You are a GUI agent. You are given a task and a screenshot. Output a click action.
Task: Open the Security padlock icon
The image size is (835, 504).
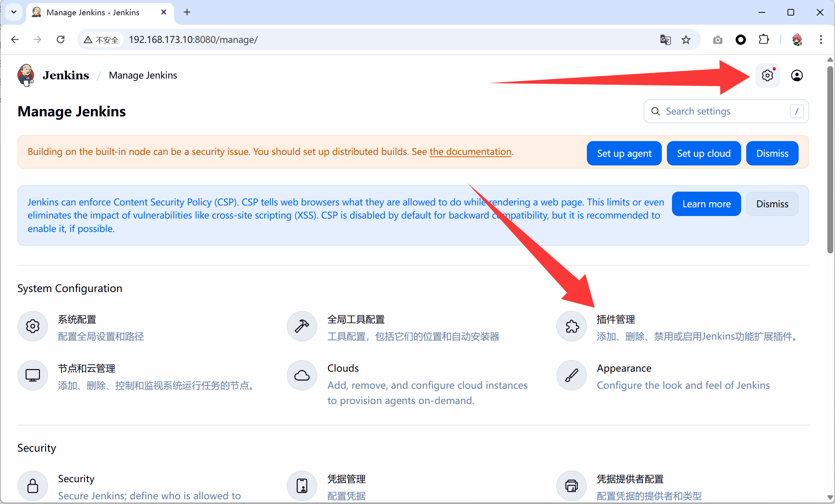tap(33, 486)
